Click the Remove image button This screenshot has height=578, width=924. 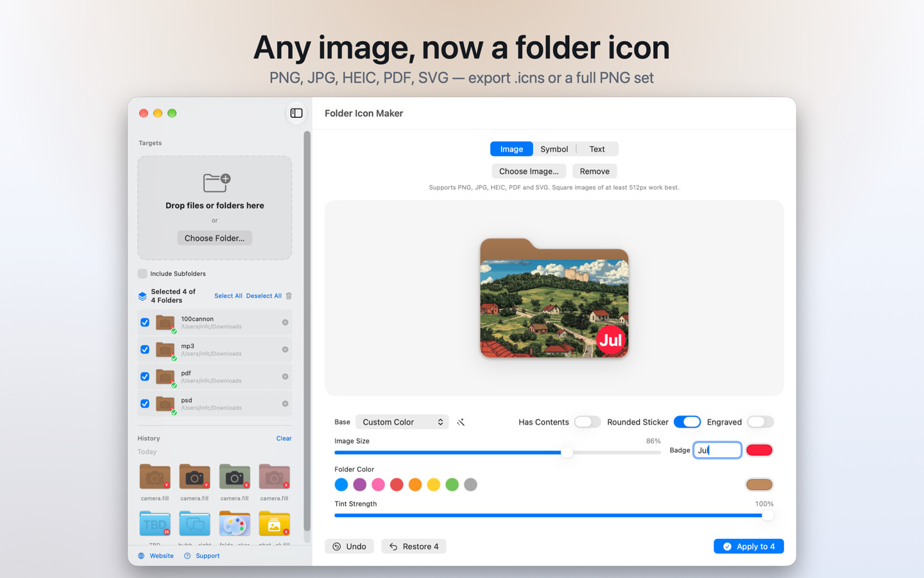[x=595, y=171]
